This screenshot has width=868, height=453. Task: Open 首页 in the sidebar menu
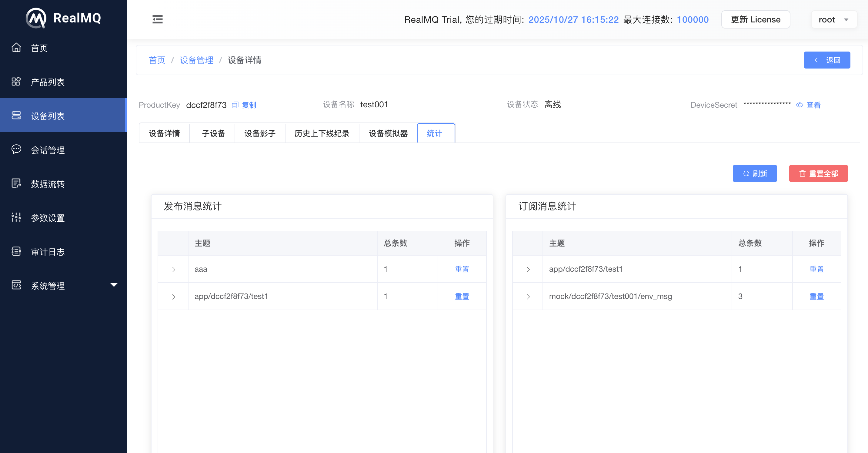(63, 48)
